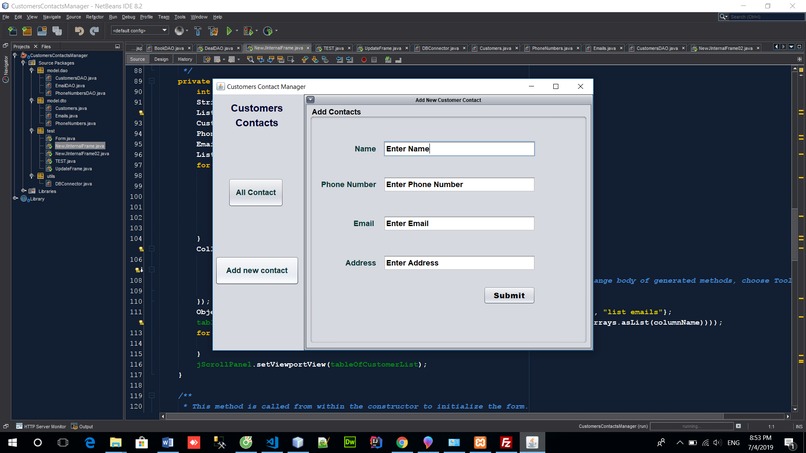Open the HTTP Server Monitor button

[x=41, y=426]
